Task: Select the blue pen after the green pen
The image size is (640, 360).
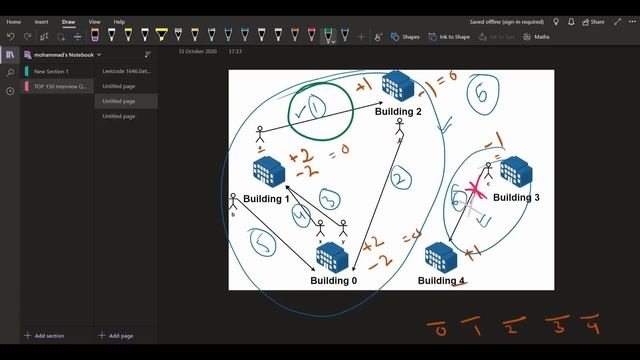Action: tap(345, 35)
